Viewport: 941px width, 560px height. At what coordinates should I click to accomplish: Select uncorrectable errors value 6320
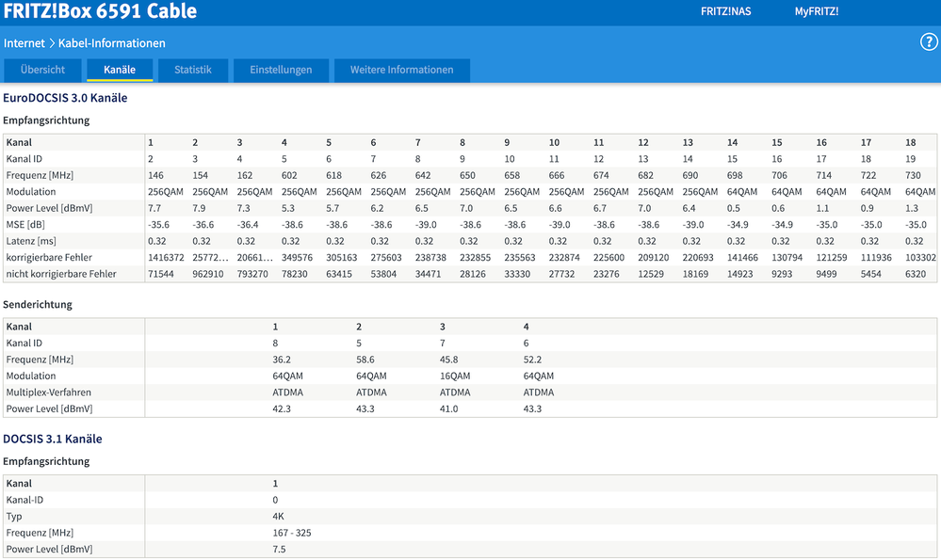tap(916, 274)
